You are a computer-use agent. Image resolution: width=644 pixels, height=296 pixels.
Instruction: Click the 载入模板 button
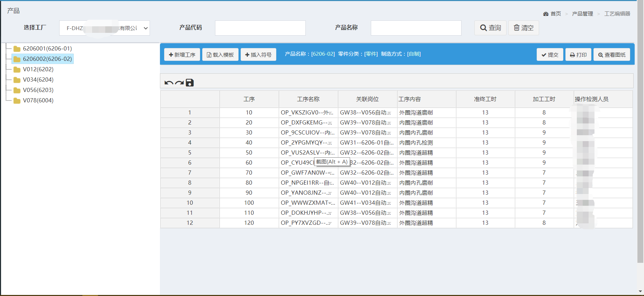(x=220, y=55)
